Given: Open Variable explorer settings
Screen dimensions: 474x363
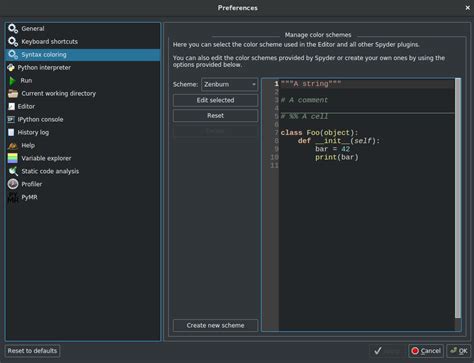Looking at the screenshot, I should pyautogui.click(x=83, y=158).
